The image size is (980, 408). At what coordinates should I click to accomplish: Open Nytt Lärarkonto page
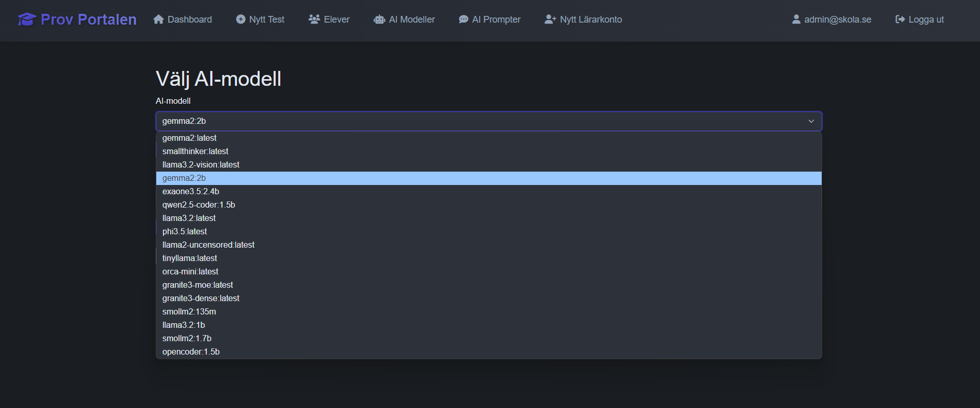click(583, 20)
